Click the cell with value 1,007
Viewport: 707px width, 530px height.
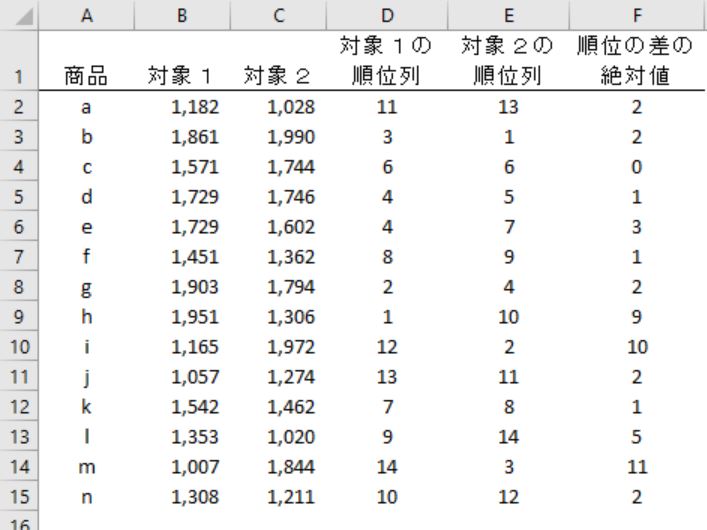[x=182, y=466]
